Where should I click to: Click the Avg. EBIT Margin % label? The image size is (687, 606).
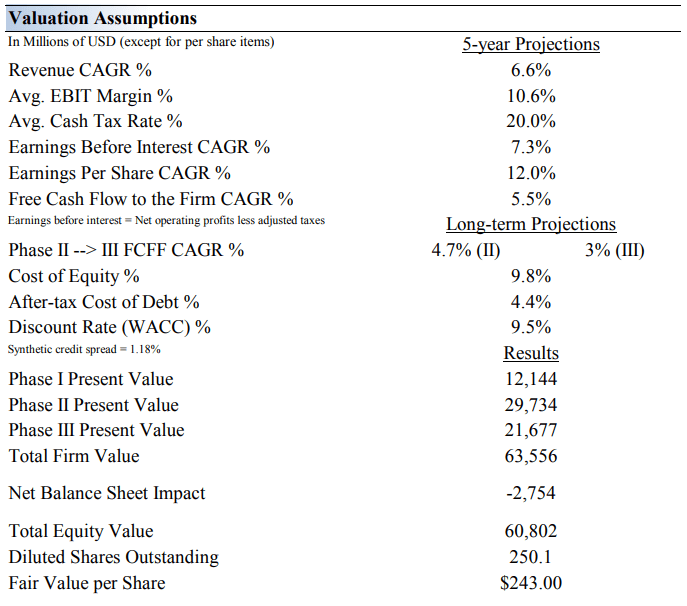click(90, 96)
